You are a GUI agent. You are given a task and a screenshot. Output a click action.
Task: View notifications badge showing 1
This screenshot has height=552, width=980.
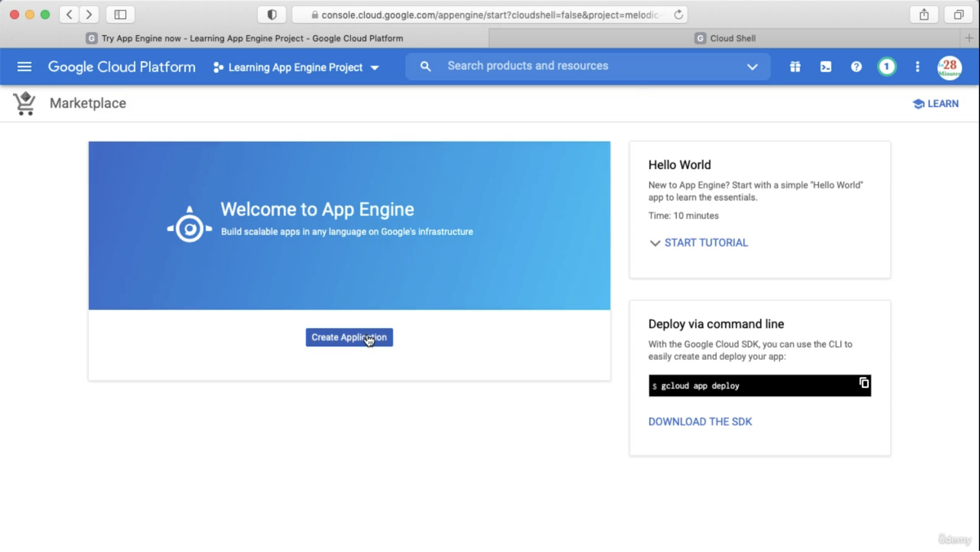point(887,67)
